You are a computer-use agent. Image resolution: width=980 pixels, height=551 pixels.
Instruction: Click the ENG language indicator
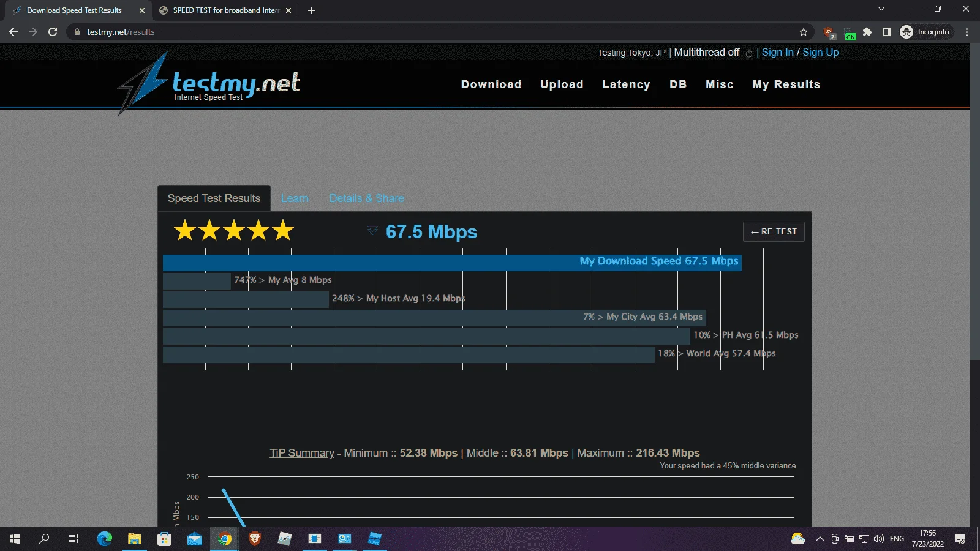(897, 539)
